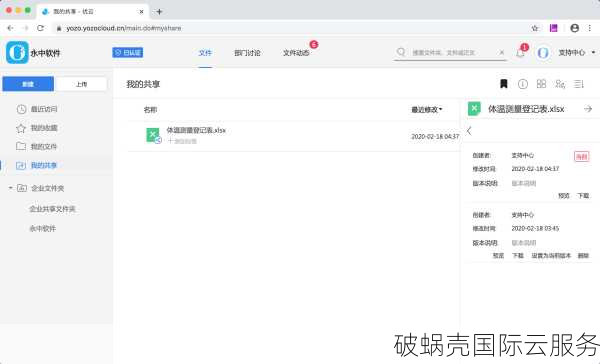Bookmark the page with star icon

[x=535, y=28]
